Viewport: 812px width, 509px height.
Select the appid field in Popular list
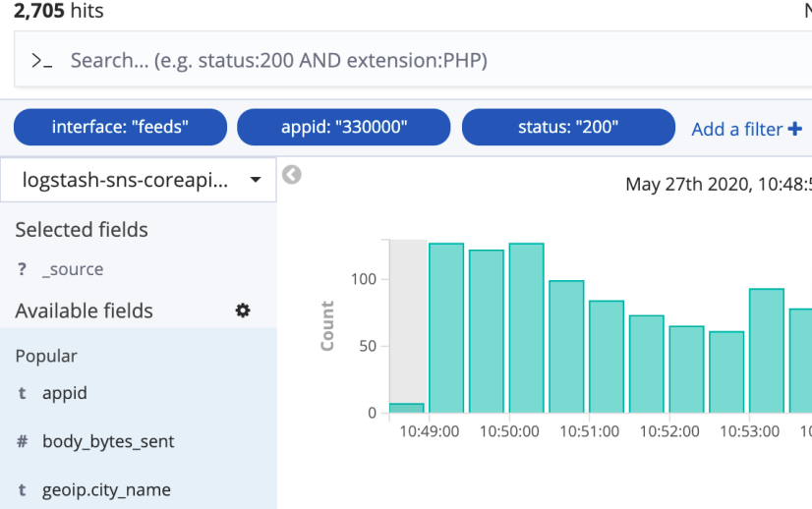65,393
